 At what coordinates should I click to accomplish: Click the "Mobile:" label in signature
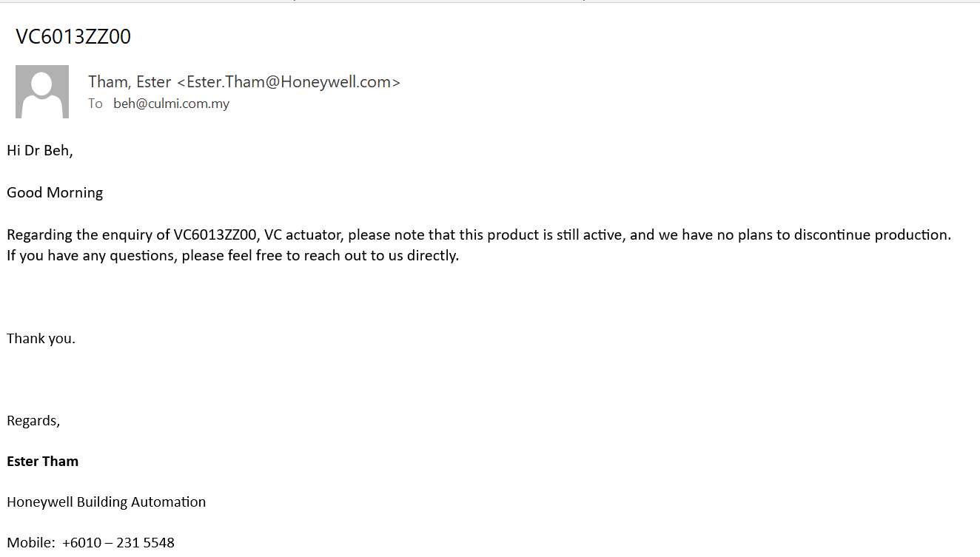pyautogui.click(x=31, y=543)
